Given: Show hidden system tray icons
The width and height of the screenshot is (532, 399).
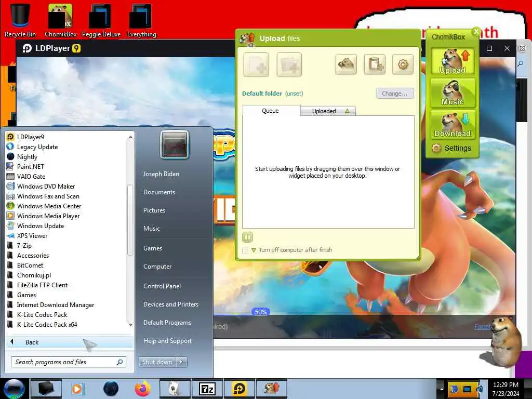Looking at the screenshot, I should 442,389.
